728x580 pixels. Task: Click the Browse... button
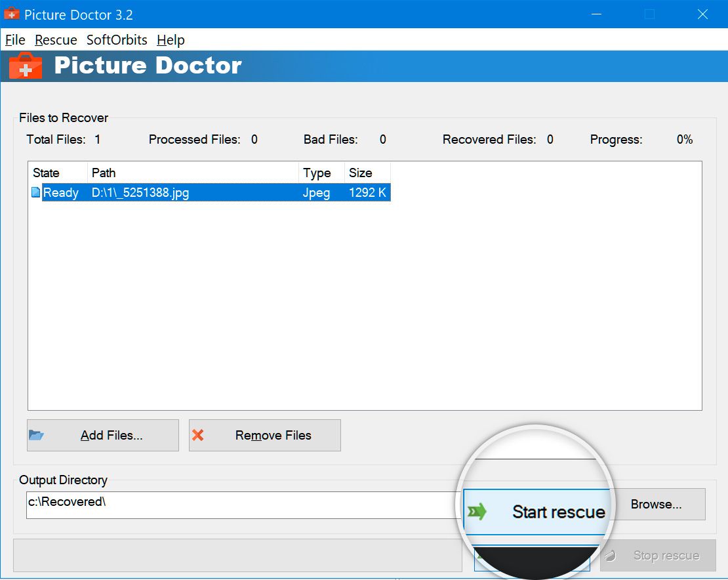pos(657,504)
